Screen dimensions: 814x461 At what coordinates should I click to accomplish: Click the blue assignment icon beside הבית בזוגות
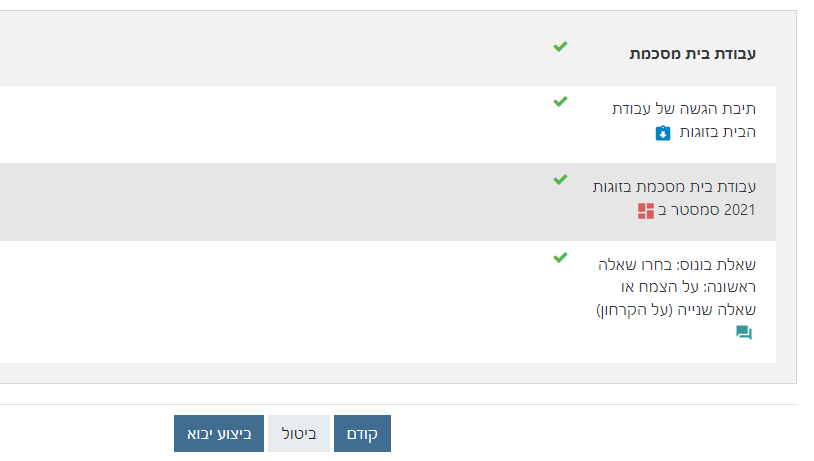662,133
